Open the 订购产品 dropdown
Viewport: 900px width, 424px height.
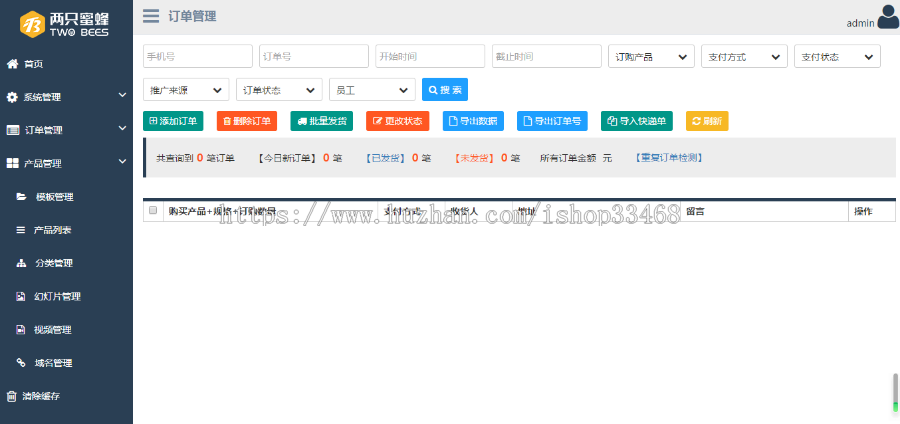(651, 57)
